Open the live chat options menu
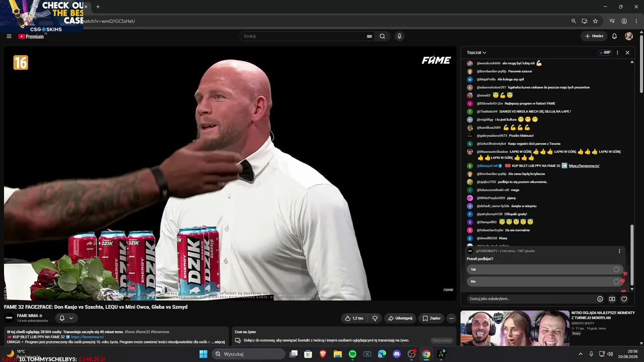 [x=617, y=52]
